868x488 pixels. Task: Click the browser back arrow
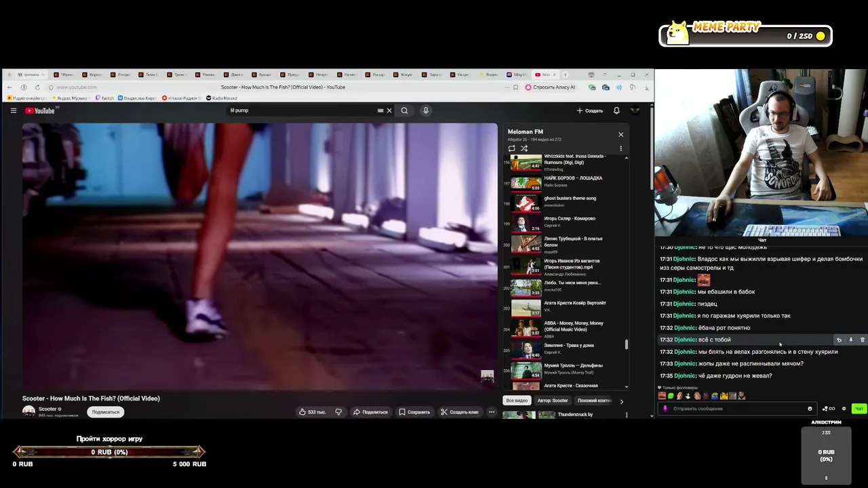9,87
